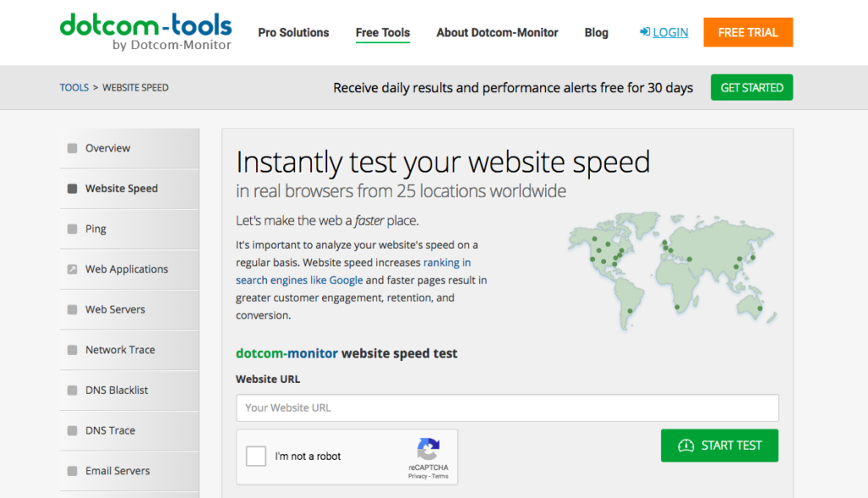Click the WEBSITE SPEED breadcrumb text
The image size is (868, 498).
(x=136, y=87)
